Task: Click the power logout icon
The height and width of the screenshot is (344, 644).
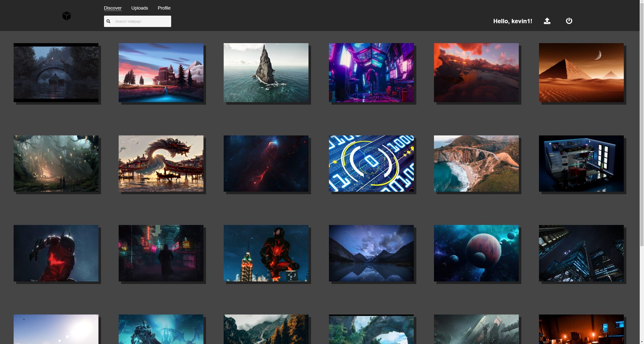Action: point(569,21)
